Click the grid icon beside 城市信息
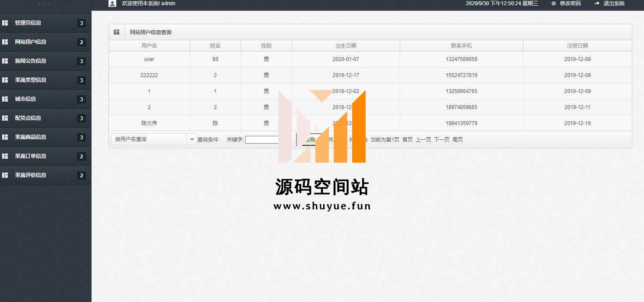644x302 pixels. tap(5, 99)
